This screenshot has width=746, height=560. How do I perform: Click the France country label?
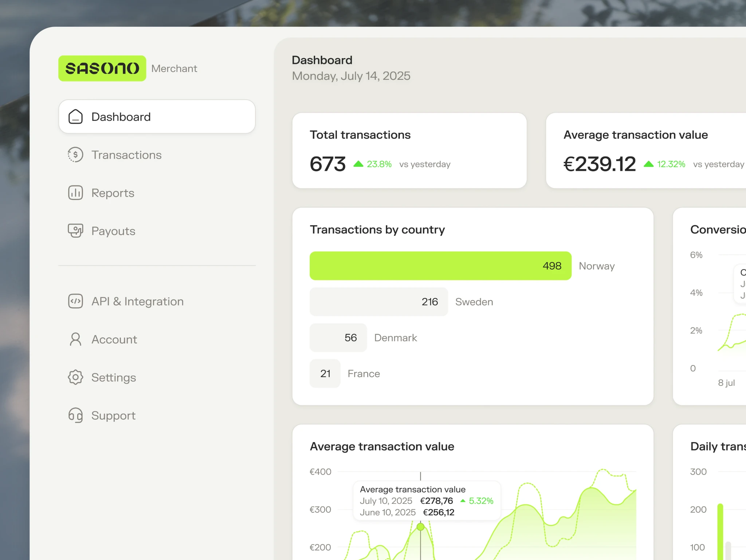tap(364, 373)
